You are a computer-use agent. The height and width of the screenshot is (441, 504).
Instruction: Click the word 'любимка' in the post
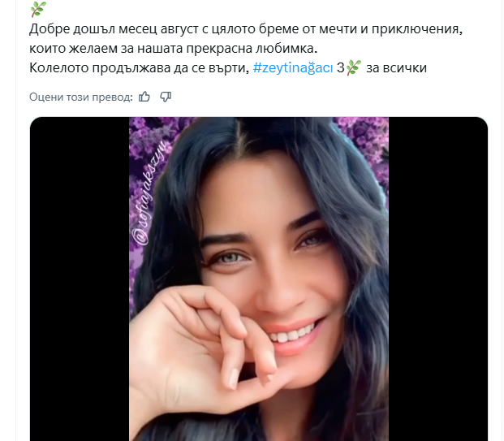pos(286,49)
